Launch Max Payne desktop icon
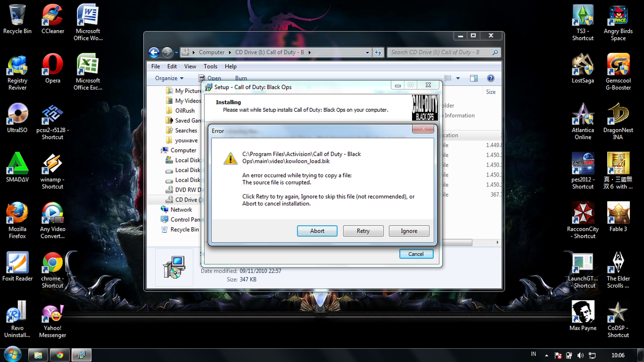The width and height of the screenshot is (644, 362). coord(583,316)
